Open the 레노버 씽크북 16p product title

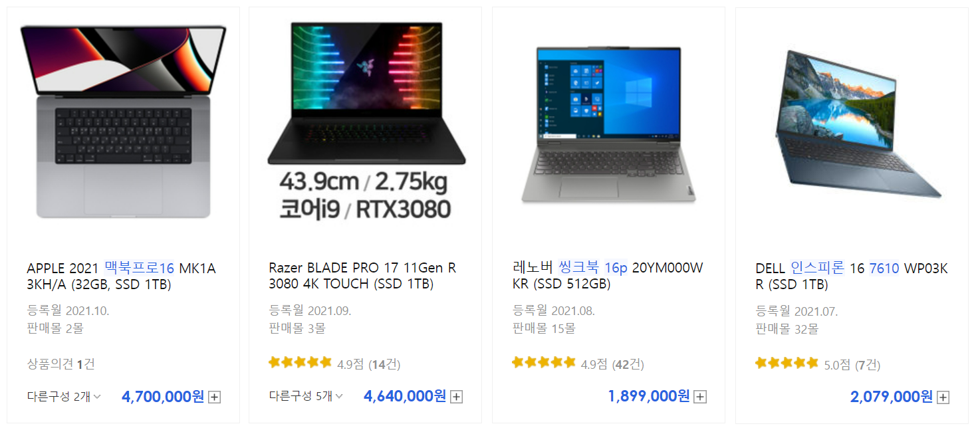point(608,276)
